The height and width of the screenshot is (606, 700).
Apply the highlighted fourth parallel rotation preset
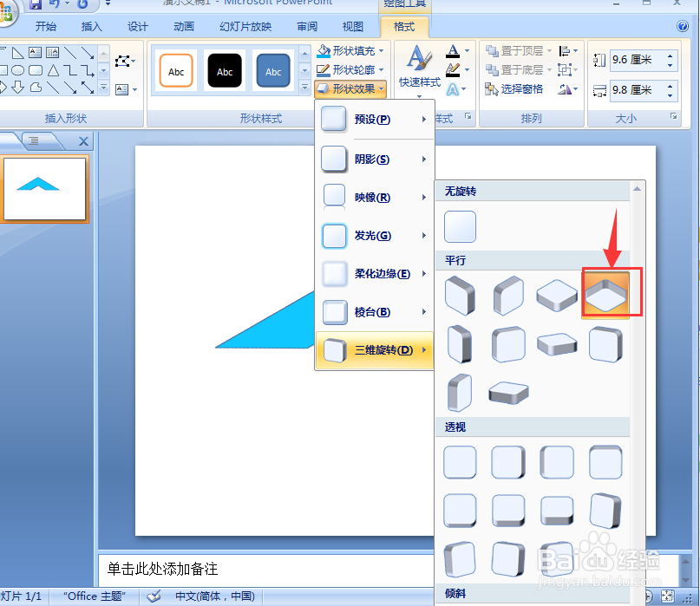(605, 295)
